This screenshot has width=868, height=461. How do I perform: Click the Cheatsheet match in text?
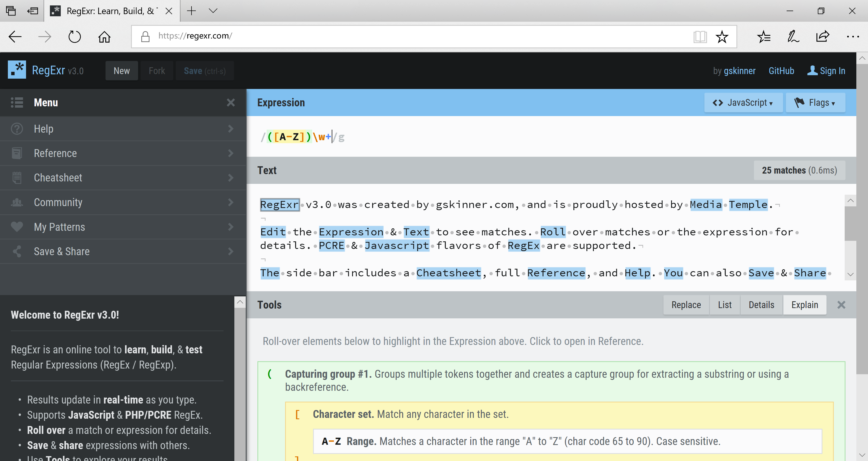click(x=448, y=273)
